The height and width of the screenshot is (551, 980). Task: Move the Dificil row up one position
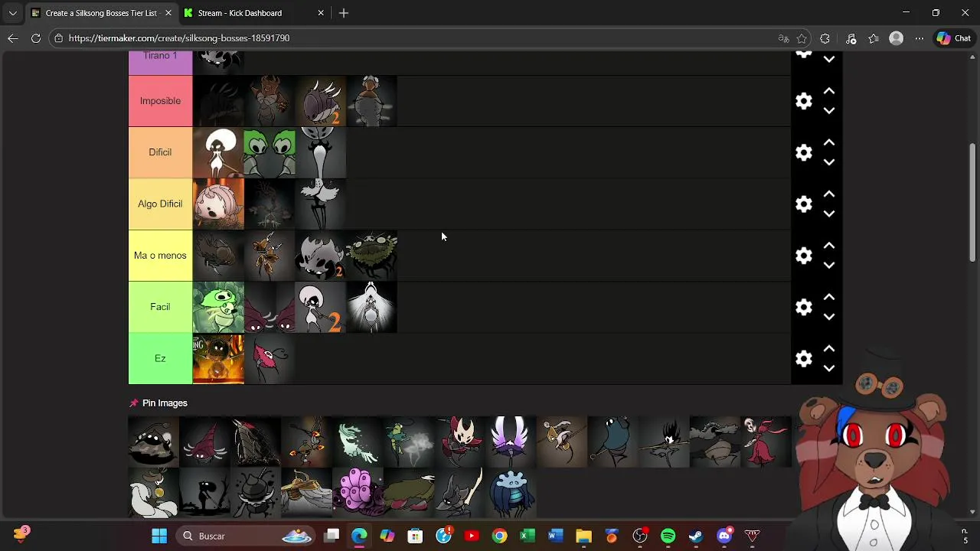828,142
